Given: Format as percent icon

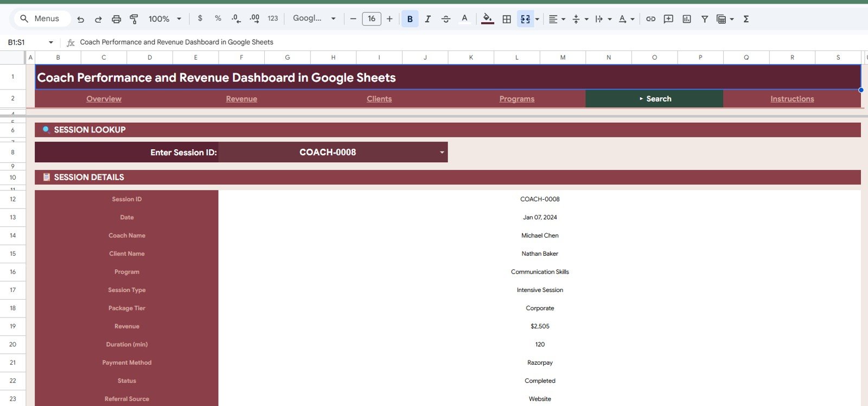Looking at the screenshot, I should pyautogui.click(x=218, y=18).
